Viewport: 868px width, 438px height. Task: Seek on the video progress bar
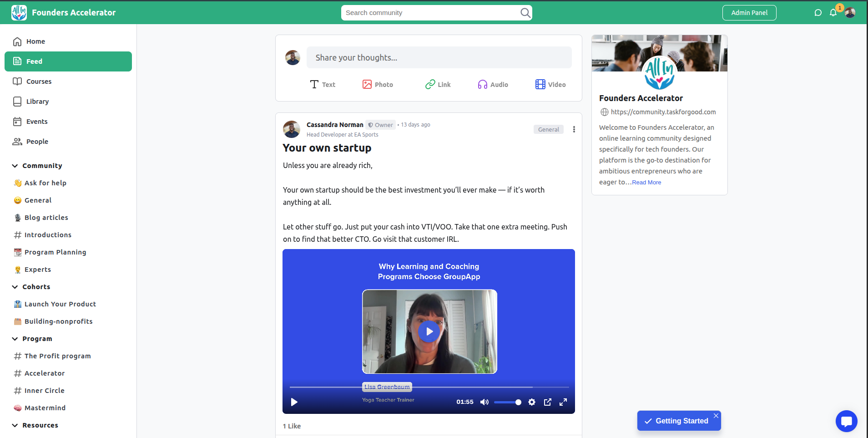coord(429,387)
